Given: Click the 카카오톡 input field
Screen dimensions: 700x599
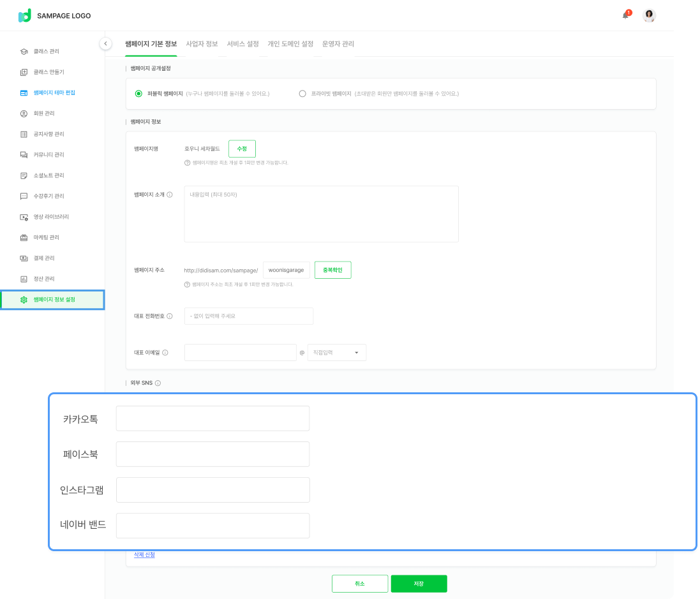Looking at the screenshot, I should (212, 418).
